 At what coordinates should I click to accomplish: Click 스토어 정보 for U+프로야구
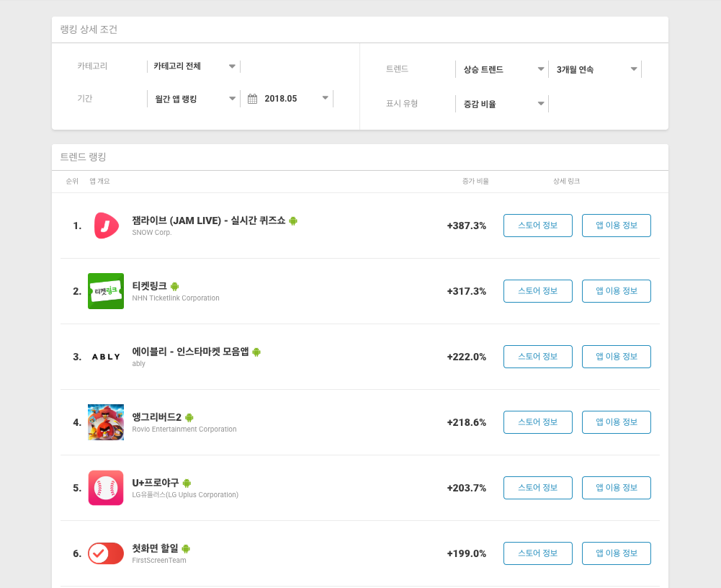tap(538, 488)
